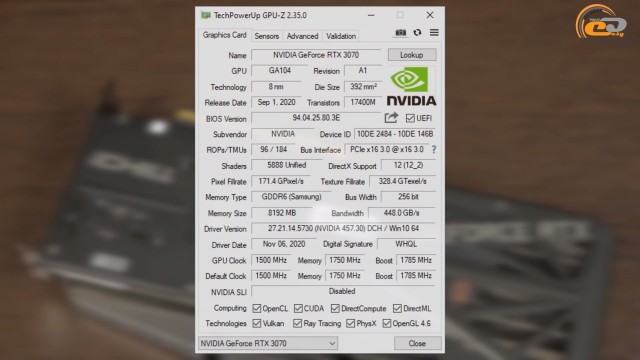Click the BIOS share/export arrow icon
640x360 pixels.
point(391,118)
